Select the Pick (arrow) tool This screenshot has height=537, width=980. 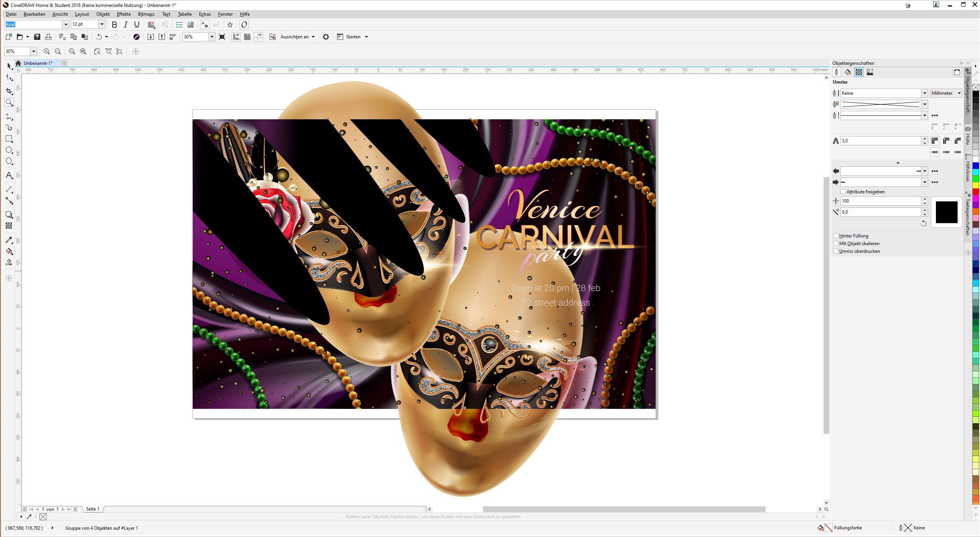[9, 66]
